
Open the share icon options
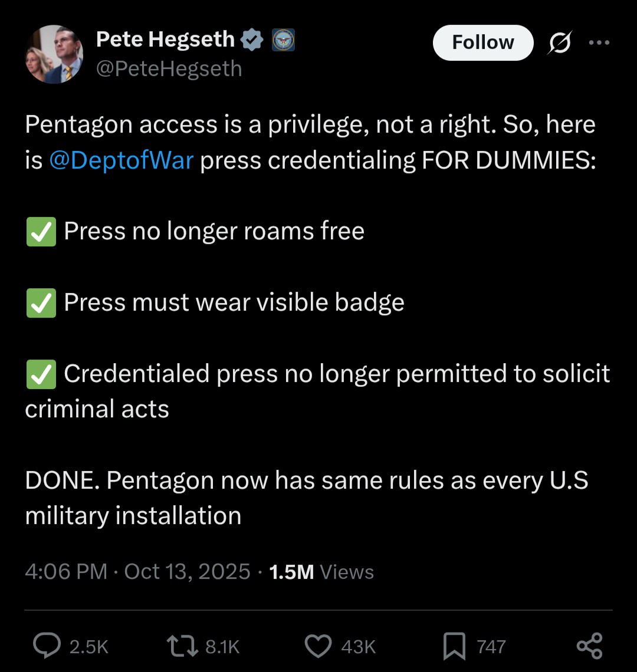589,646
